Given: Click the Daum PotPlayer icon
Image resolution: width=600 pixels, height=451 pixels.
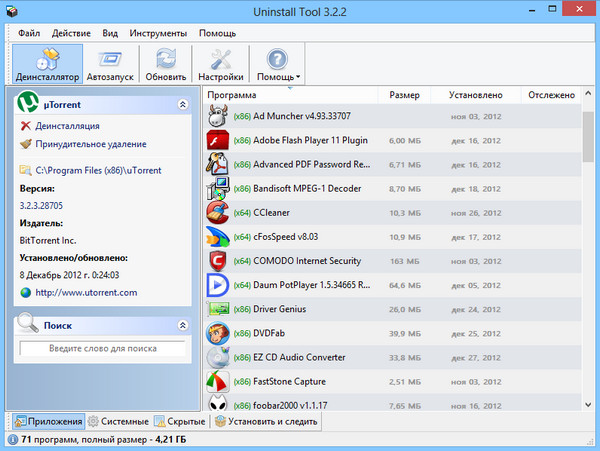Looking at the screenshot, I should [218, 285].
